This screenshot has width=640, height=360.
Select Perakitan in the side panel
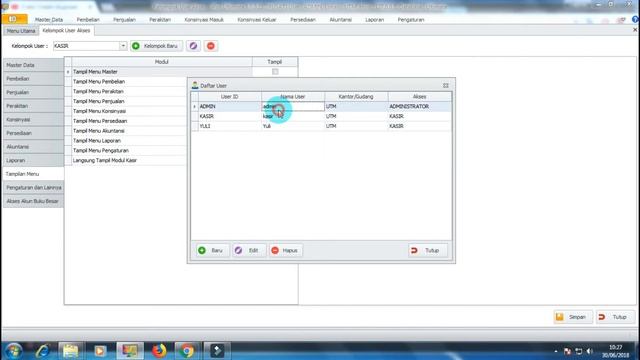click(x=33, y=106)
